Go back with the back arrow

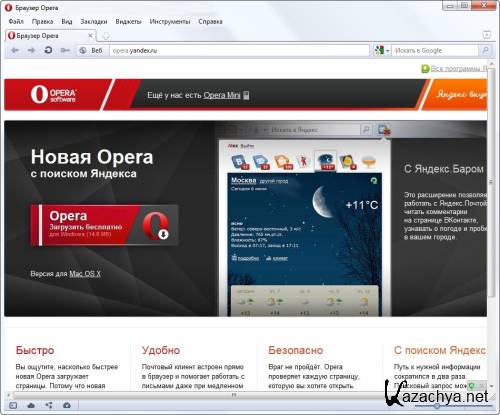pyautogui.click(x=15, y=50)
